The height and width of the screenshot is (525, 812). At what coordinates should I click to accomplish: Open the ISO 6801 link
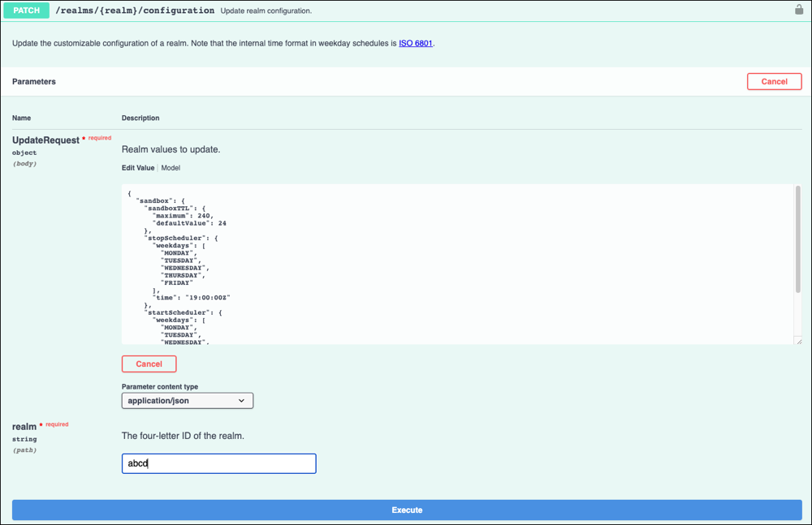point(416,42)
